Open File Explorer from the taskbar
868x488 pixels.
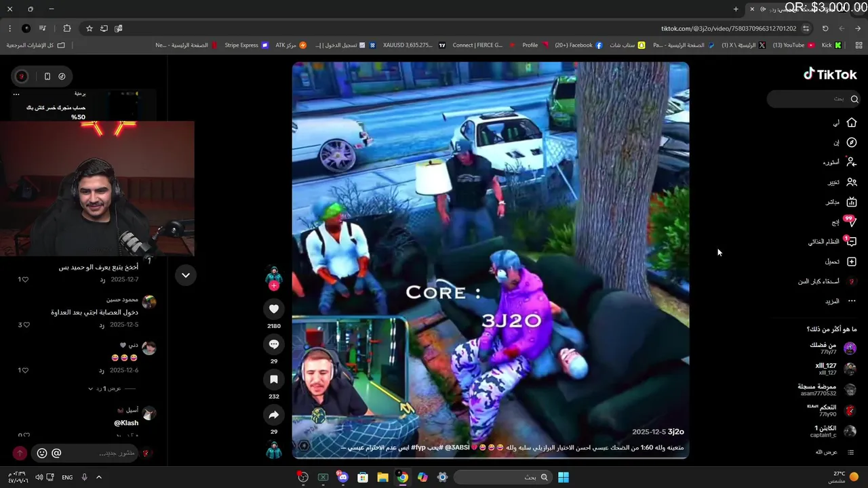click(x=382, y=477)
